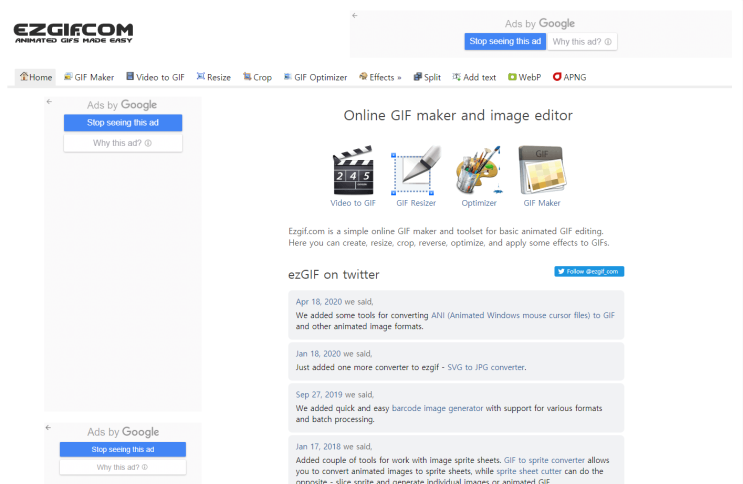Click the Add text nav icon
The width and height of the screenshot is (743, 484).
point(456,77)
